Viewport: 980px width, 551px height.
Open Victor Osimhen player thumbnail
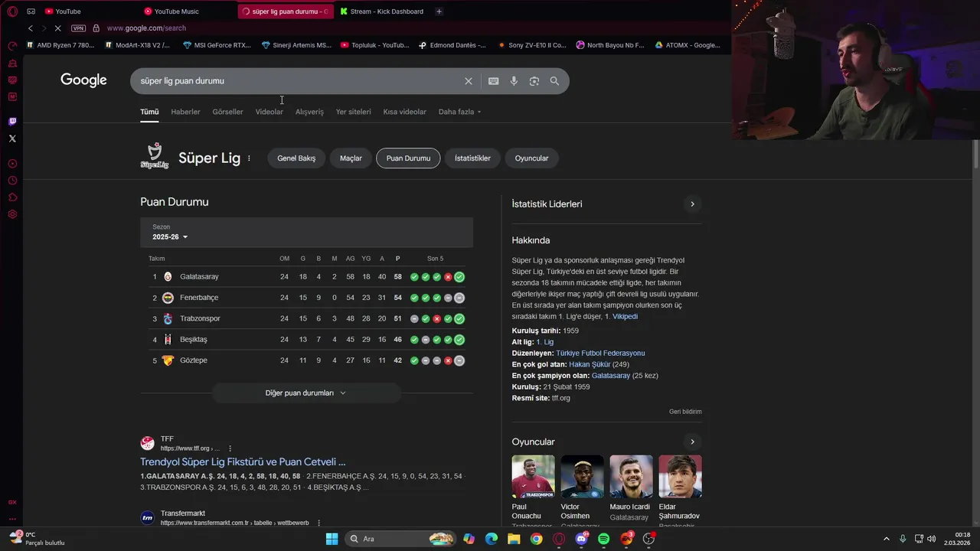[582, 477]
